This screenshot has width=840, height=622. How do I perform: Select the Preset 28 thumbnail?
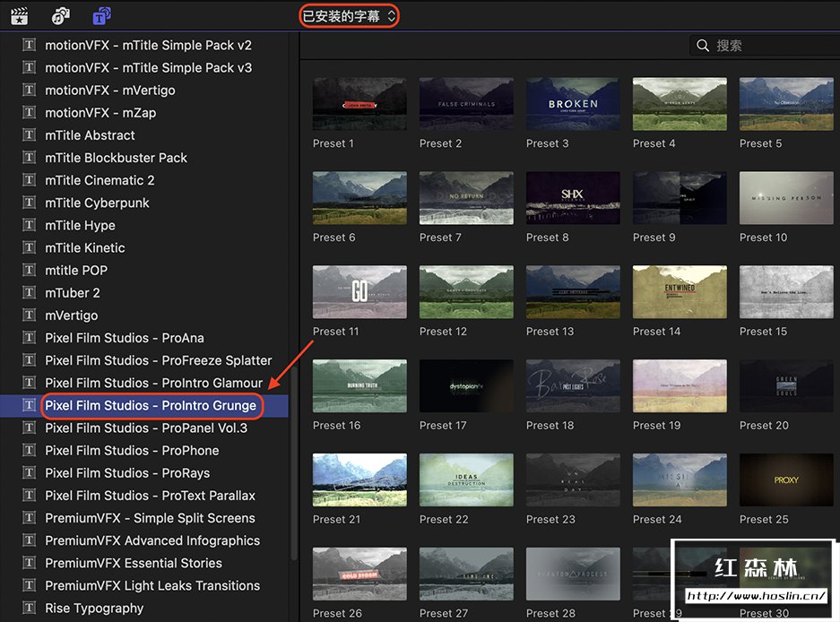(573, 574)
